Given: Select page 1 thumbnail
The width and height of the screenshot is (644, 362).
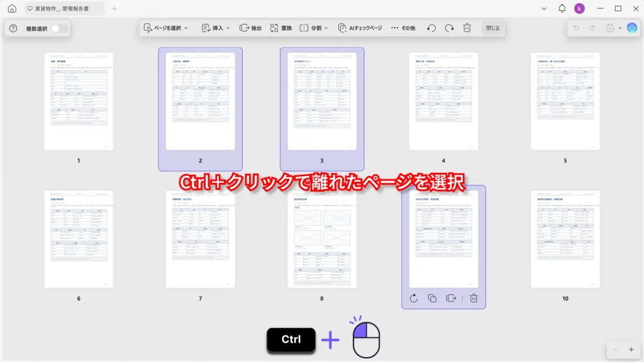Looking at the screenshot, I should (x=79, y=101).
